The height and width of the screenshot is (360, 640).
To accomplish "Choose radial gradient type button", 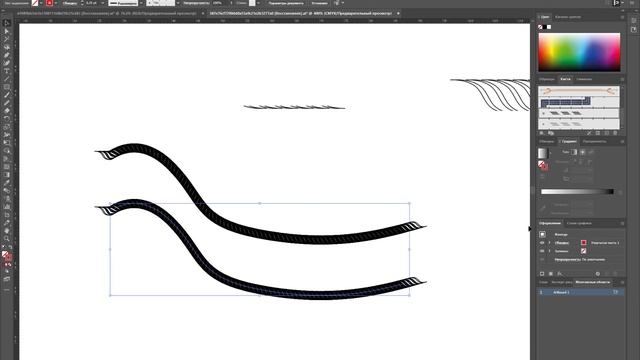I will (x=582, y=152).
